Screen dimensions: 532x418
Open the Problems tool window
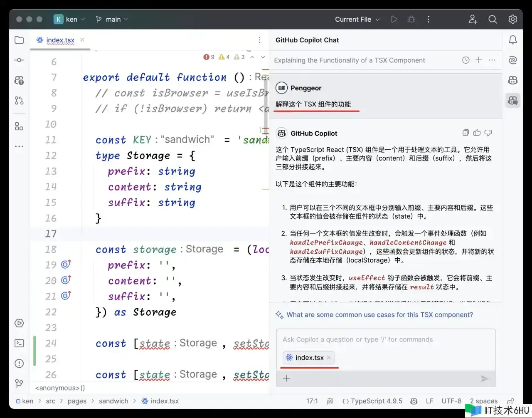(19, 364)
